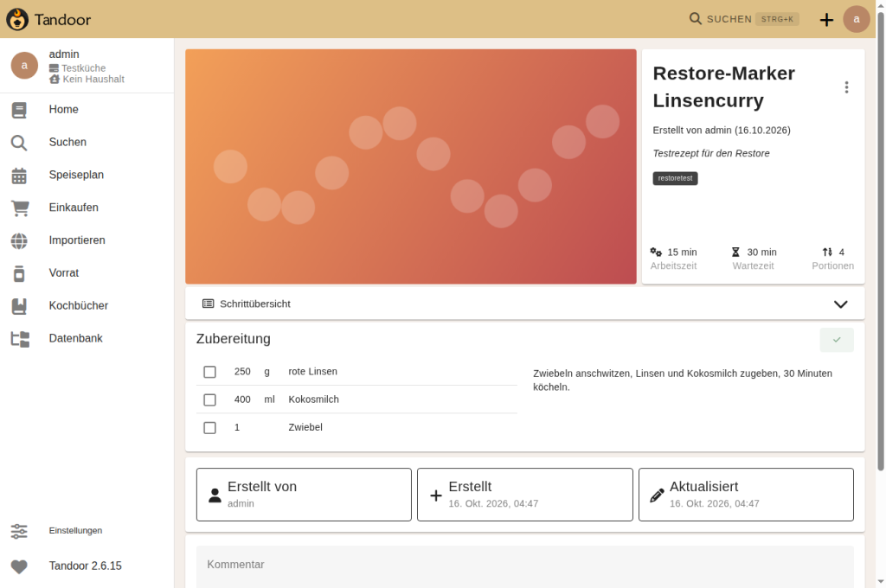Open search via the magnifier icon in header
886x588 pixels.
point(695,19)
